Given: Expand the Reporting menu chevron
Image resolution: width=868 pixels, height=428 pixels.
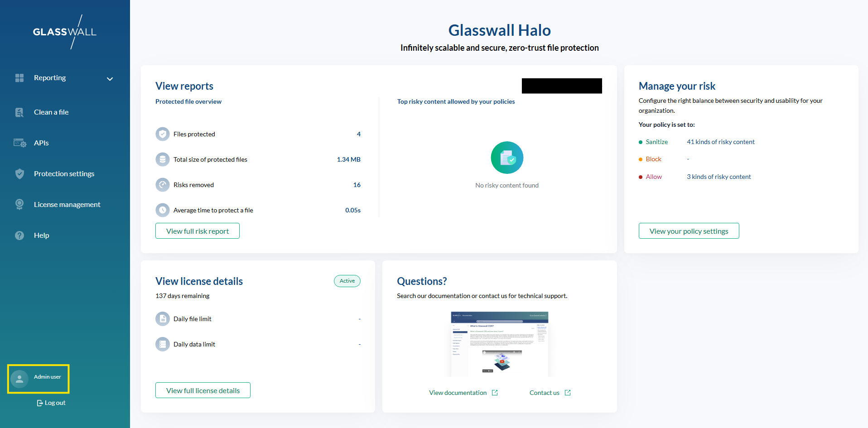Looking at the screenshot, I should tap(110, 79).
